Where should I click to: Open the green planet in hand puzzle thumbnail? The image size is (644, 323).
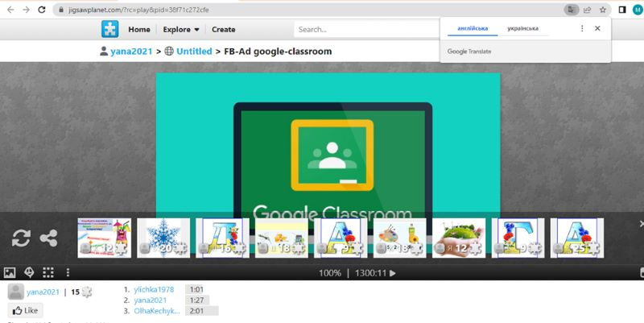click(459, 238)
